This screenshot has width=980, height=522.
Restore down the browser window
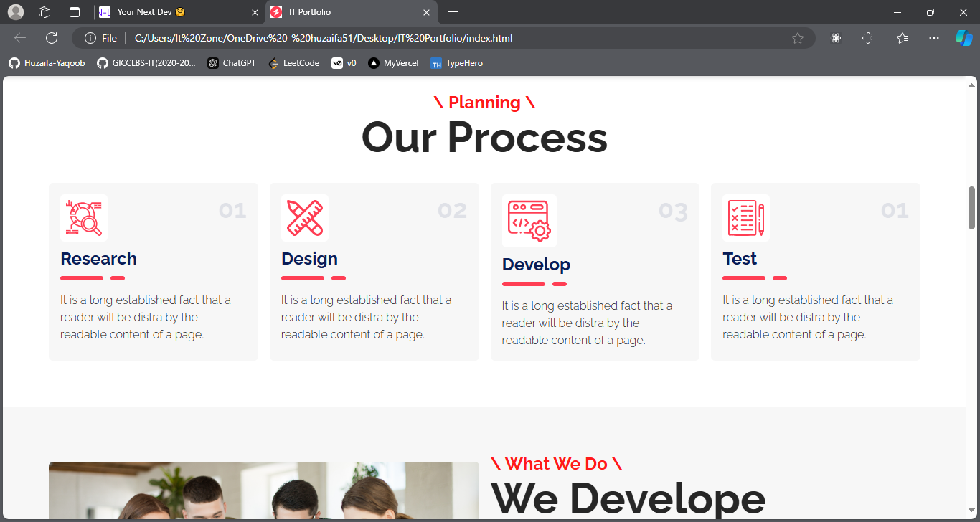pyautogui.click(x=930, y=12)
